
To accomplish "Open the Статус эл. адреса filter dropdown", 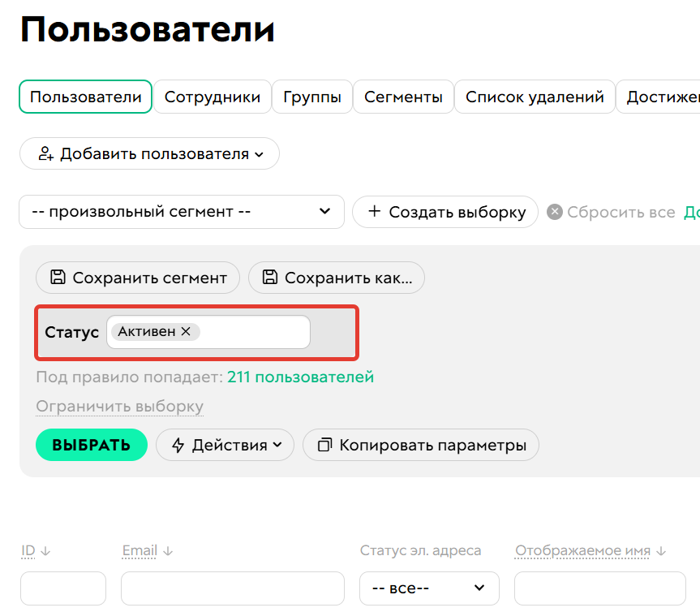I will click(x=428, y=588).
